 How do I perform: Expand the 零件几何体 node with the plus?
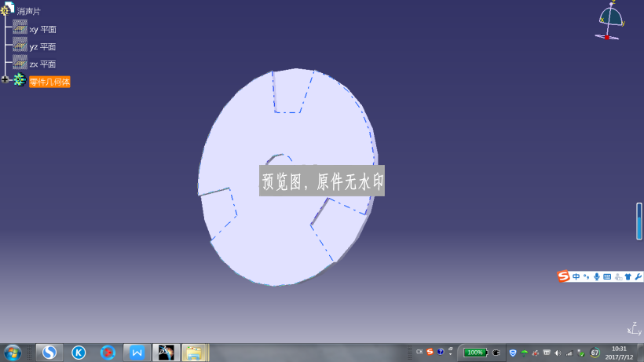(x=5, y=79)
